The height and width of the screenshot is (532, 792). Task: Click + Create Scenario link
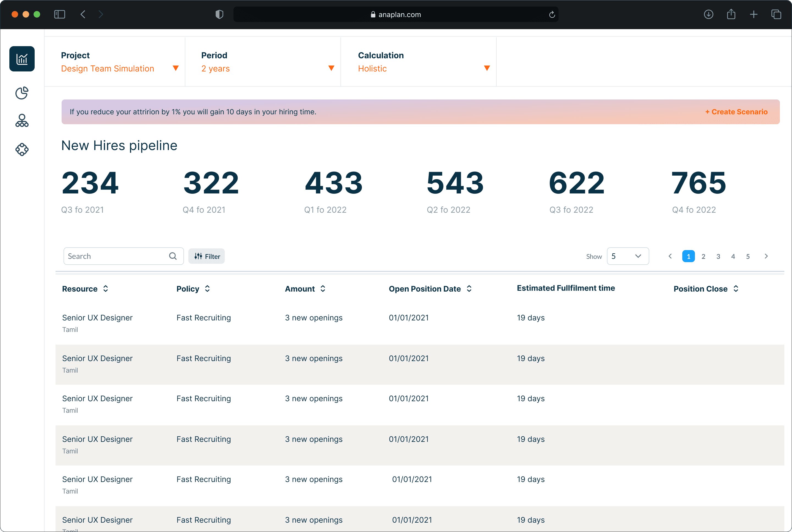[x=736, y=112]
